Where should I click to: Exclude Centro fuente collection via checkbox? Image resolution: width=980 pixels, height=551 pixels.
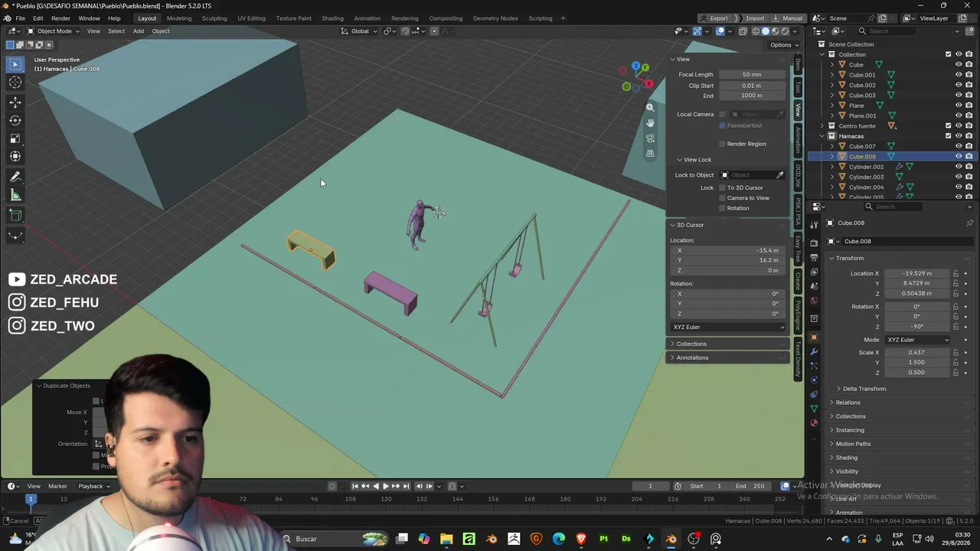949,126
